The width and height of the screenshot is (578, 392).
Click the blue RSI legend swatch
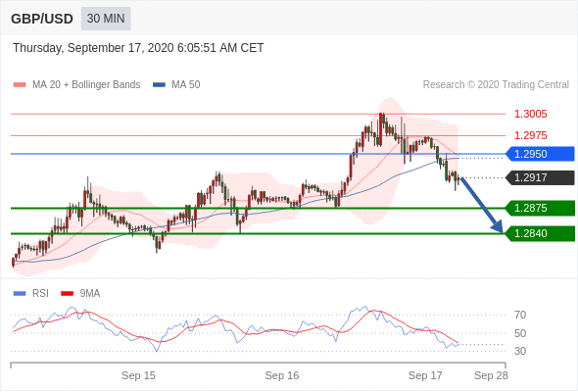[x=20, y=294]
